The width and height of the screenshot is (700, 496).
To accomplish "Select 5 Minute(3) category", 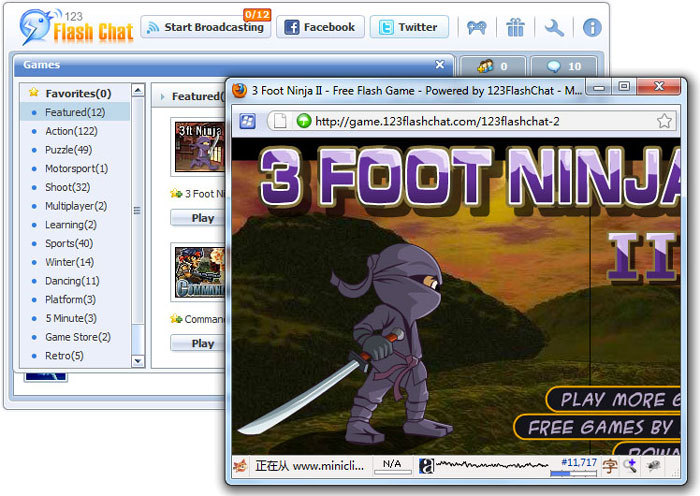I will pos(75,318).
